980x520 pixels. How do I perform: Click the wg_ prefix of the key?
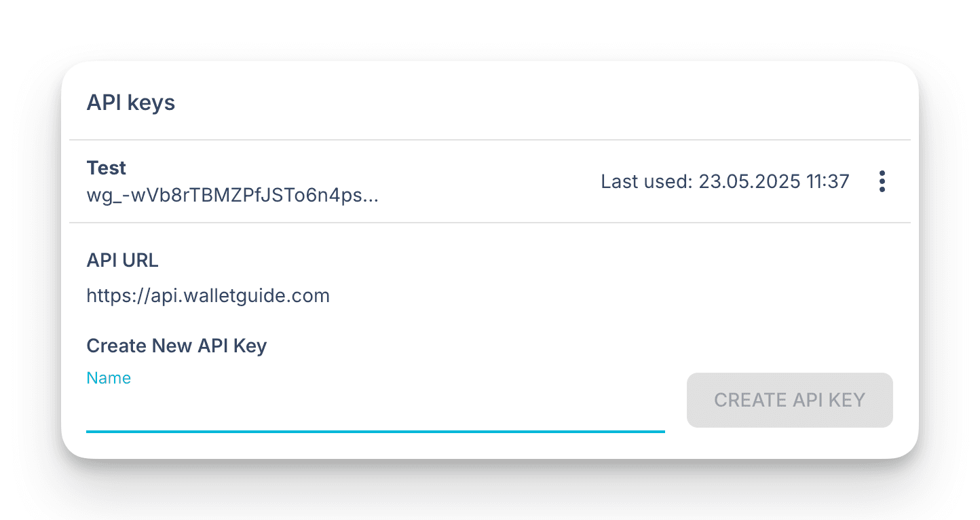tap(99, 196)
